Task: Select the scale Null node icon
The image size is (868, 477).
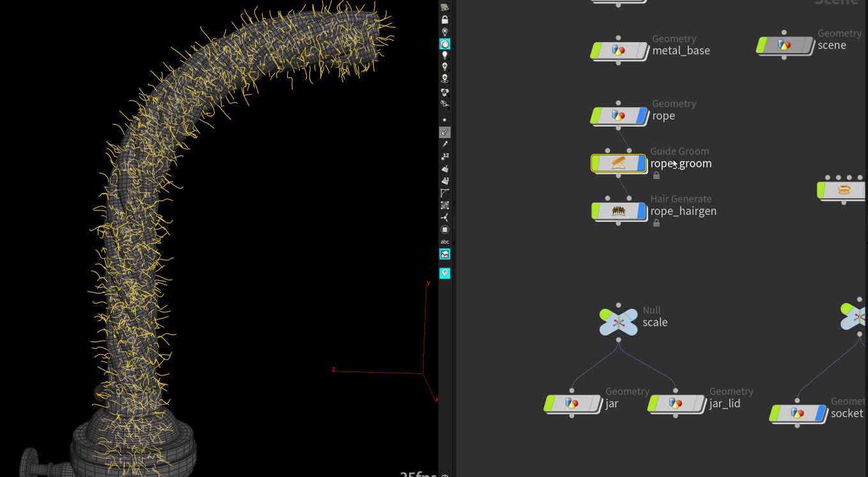Action: 618,322
